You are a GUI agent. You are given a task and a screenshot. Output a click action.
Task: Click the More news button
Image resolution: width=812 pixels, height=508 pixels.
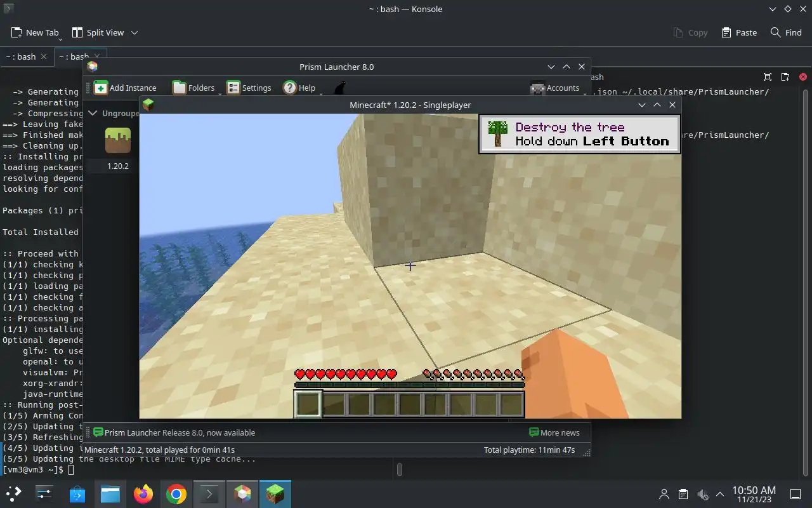coord(554,432)
